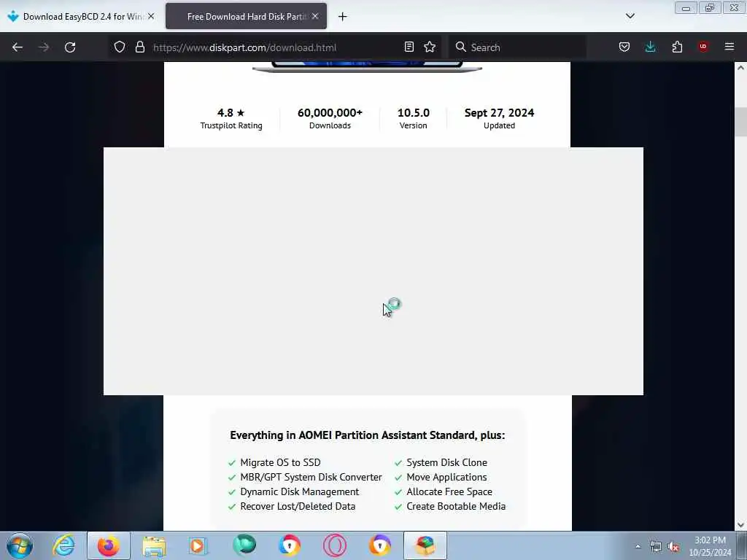Close the Free Download Hard Disk tab
Image resolution: width=747 pixels, height=560 pixels.
coord(315,16)
